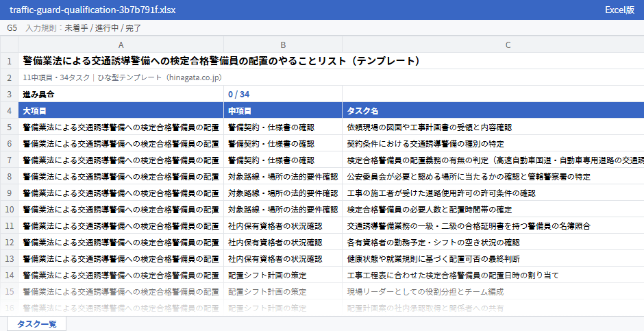Select 対象路線・場所の法的要件確認 in row 8
The image size is (644, 331).
point(283,177)
